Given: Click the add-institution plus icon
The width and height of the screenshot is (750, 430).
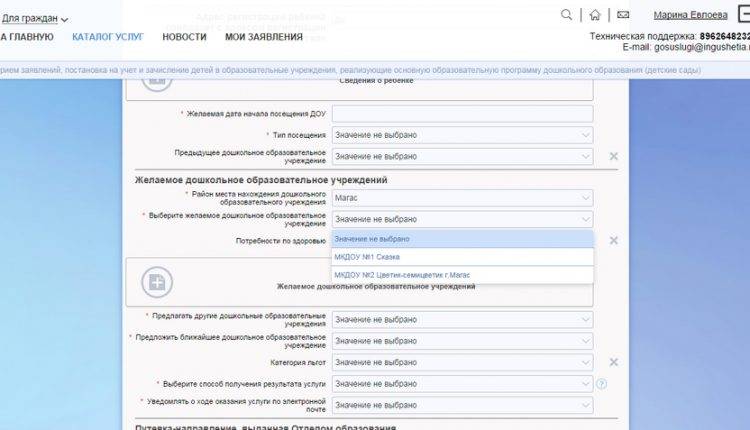Looking at the screenshot, I should pos(155,282).
